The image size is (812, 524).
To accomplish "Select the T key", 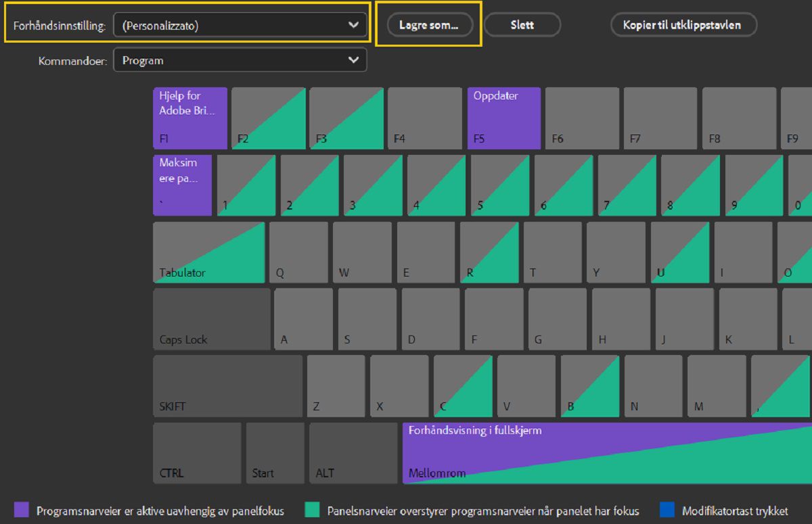I will coord(554,252).
